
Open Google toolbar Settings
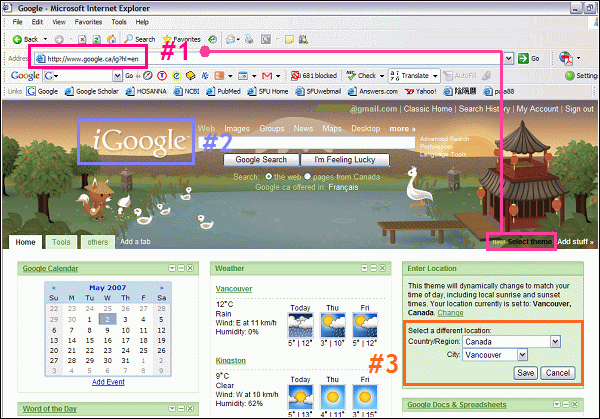[582, 76]
